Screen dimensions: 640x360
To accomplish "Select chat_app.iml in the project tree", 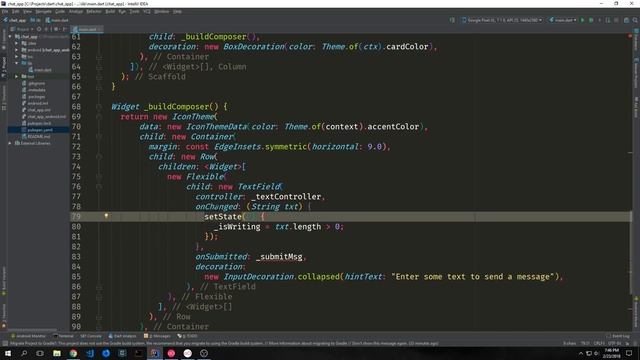I will tap(36, 110).
